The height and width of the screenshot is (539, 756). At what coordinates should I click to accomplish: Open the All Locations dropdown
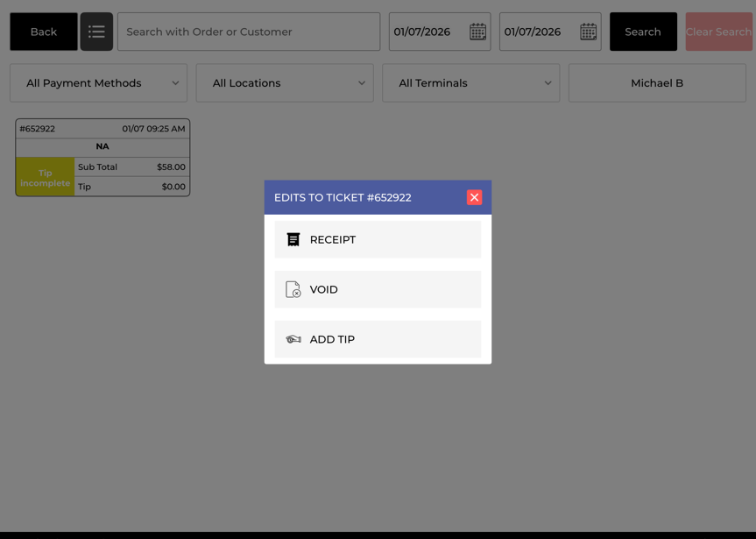tap(285, 83)
